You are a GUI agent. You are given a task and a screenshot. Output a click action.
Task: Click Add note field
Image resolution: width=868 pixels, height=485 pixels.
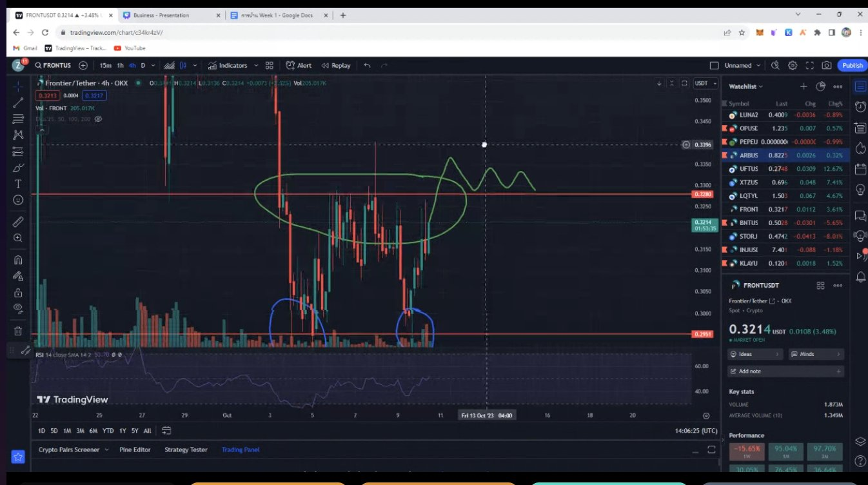[785, 371]
